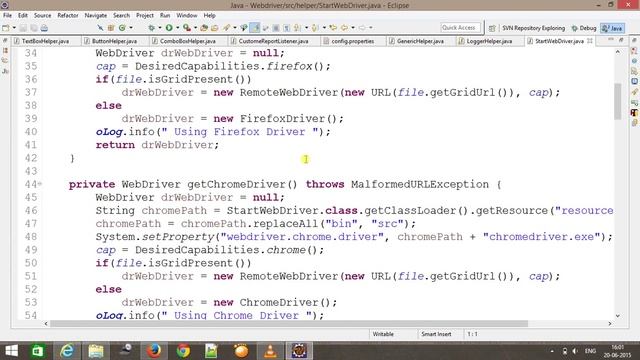Viewport: 640px width, 360px height.
Task: Expand the Search dropdown arrow
Action: click(235, 28)
